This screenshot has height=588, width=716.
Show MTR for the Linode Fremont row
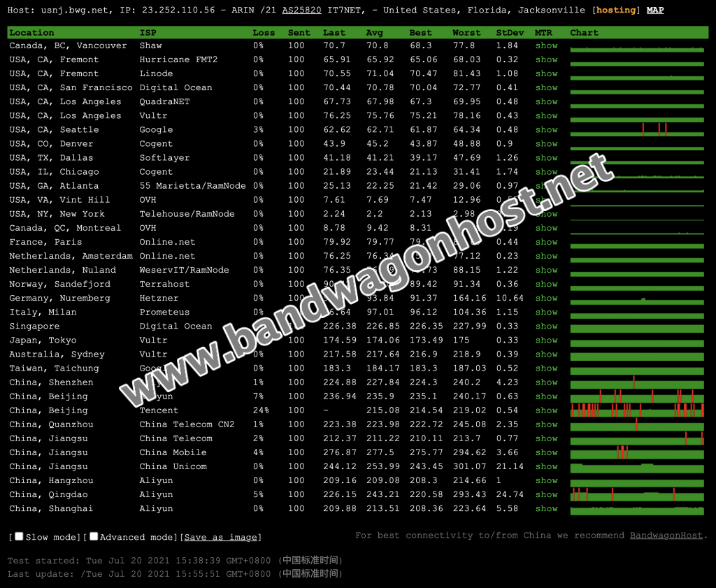pyautogui.click(x=547, y=73)
